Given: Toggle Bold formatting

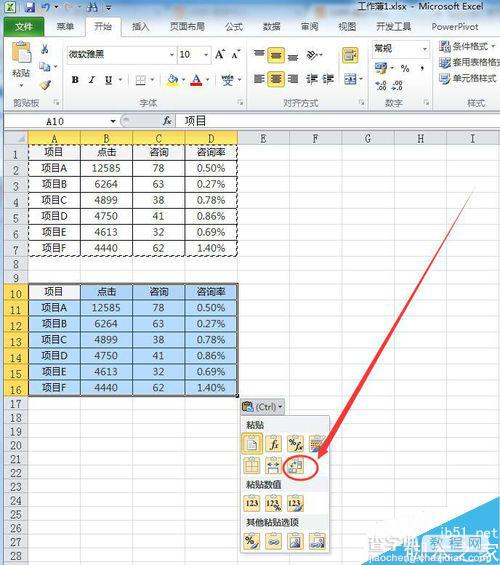Looking at the screenshot, I should point(75,80).
